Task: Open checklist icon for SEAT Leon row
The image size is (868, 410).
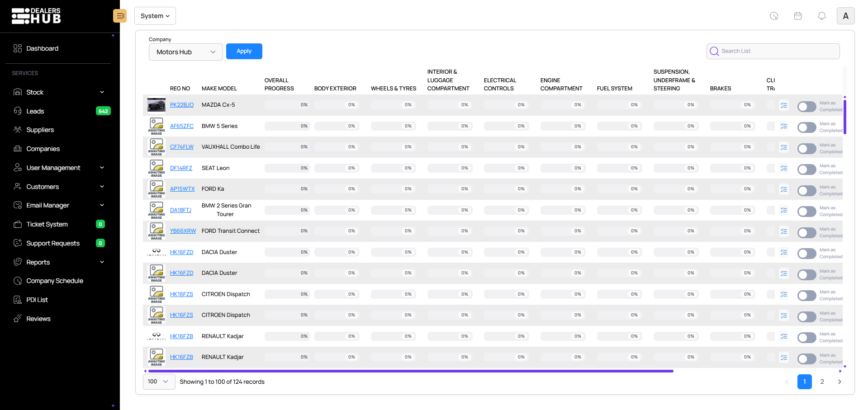Action: pos(784,168)
